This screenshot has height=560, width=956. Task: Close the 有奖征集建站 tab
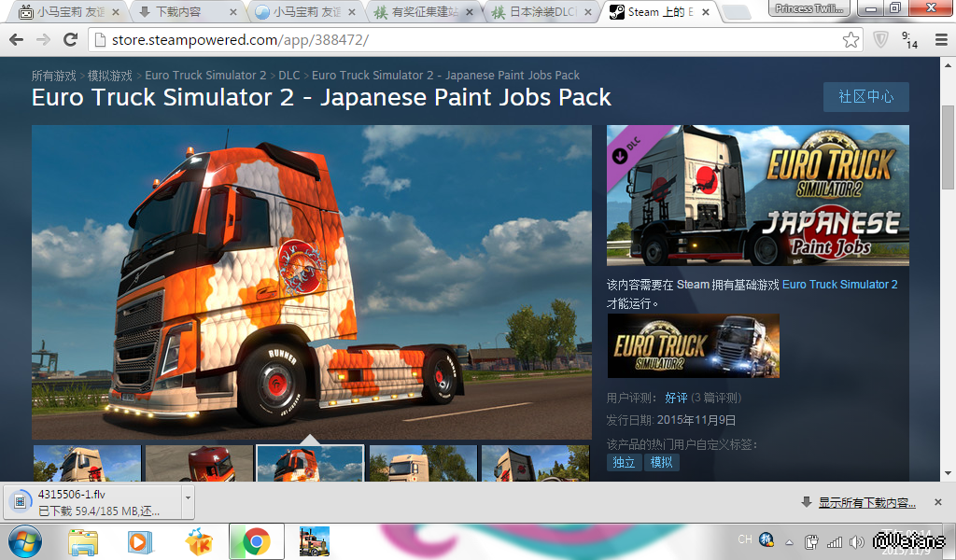pos(470,12)
